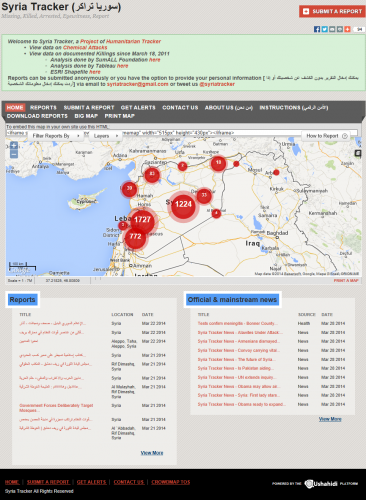Zoom in the map with plus button
Viewport: 366px width, 500px height.
tap(14, 145)
